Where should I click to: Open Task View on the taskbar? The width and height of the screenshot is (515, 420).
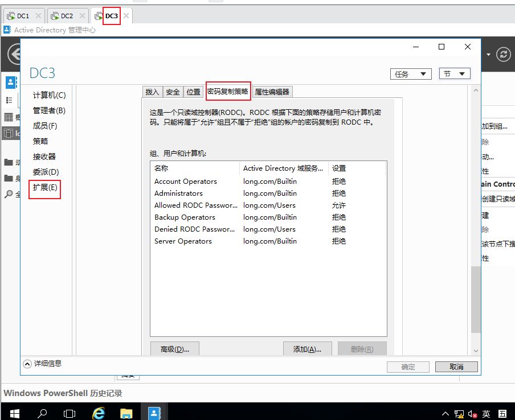click(70, 413)
